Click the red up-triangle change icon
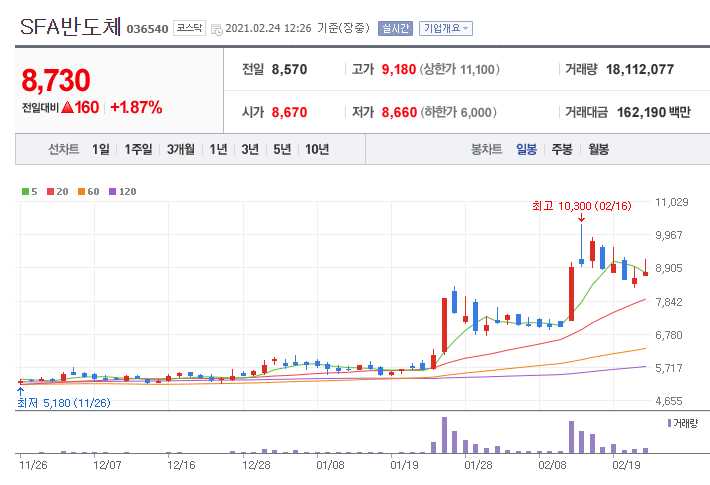The image size is (710, 485). click(67, 107)
